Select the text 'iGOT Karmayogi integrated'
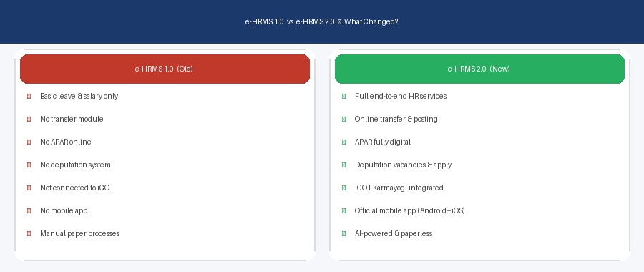This screenshot has height=272, width=644. click(x=399, y=188)
